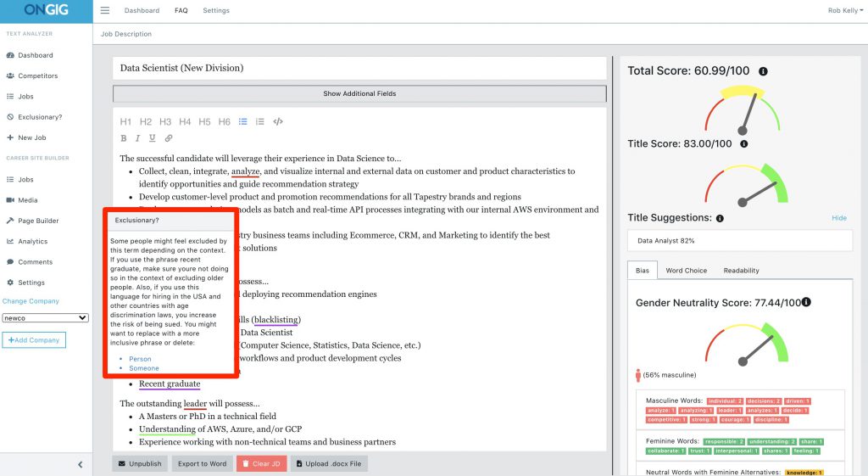The height and width of the screenshot is (476, 868).
Task: Click underlined phrase Recent graduate
Action: (170, 384)
